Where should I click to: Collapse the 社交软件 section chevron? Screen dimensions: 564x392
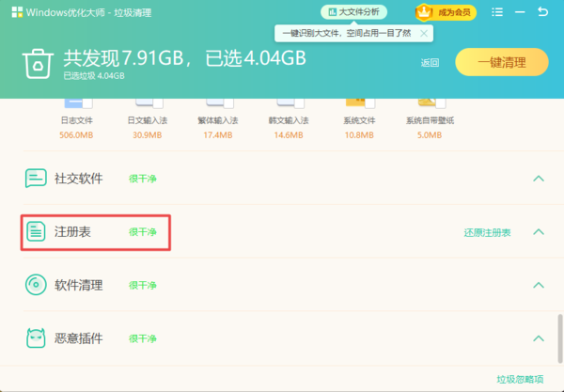539,178
